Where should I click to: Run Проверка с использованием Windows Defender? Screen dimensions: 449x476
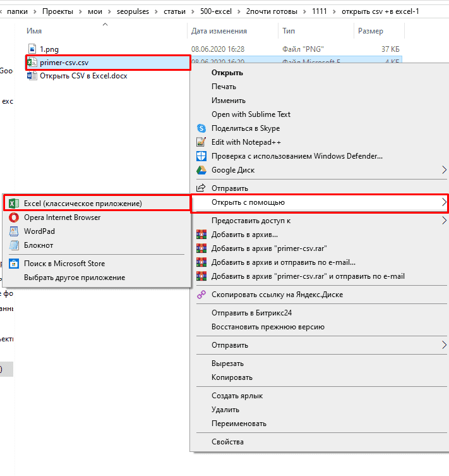click(297, 156)
